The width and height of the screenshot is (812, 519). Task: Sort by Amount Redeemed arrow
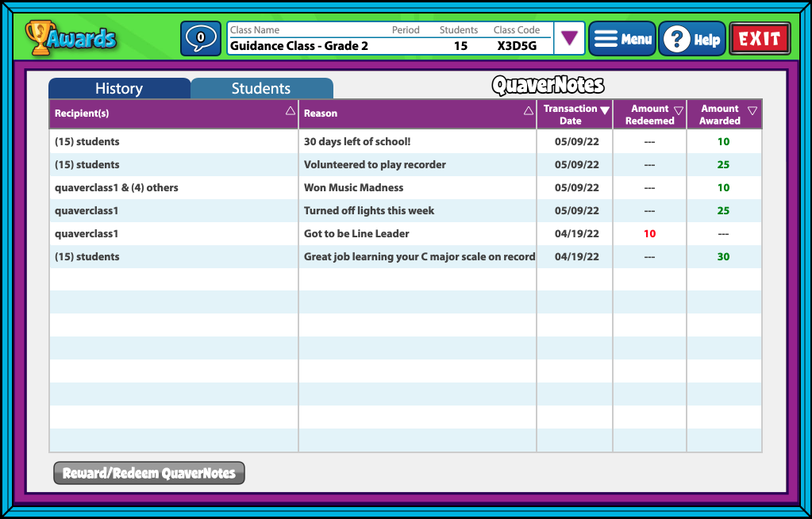[679, 110]
